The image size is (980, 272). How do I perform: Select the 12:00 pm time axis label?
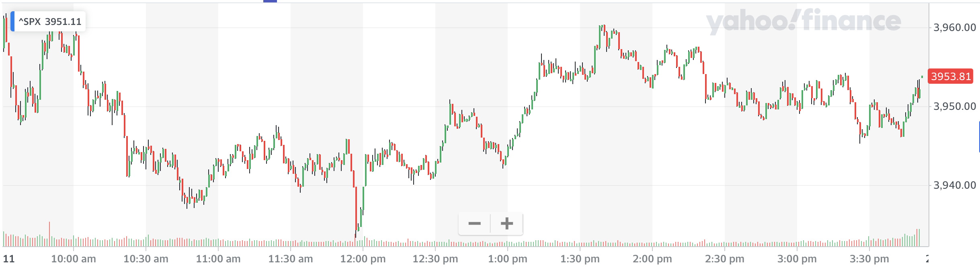click(363, 259)
